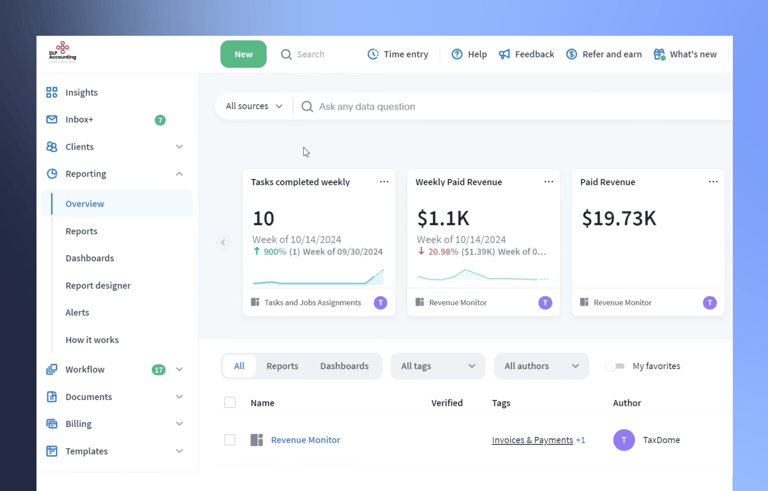Screen dimensions: 768x491
Task: Open What's new gift icon
Action: pyautogui.click(x=659, y=54)
